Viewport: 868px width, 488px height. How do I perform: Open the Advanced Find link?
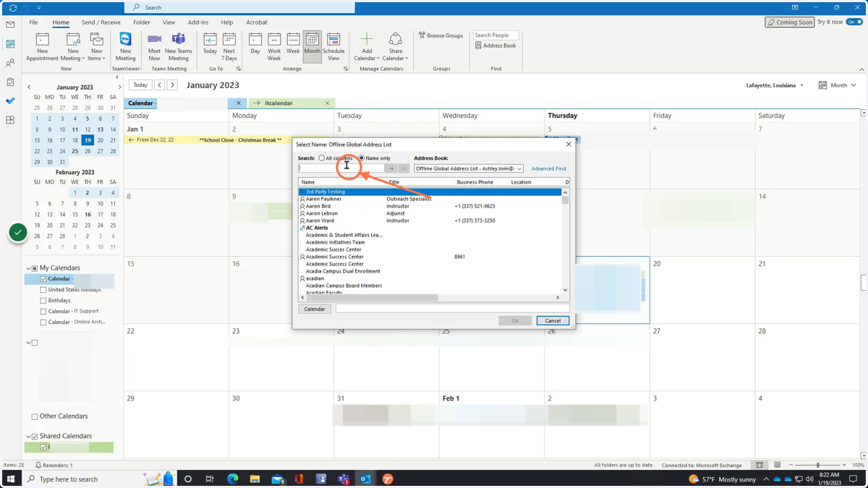tap(549, 168)
